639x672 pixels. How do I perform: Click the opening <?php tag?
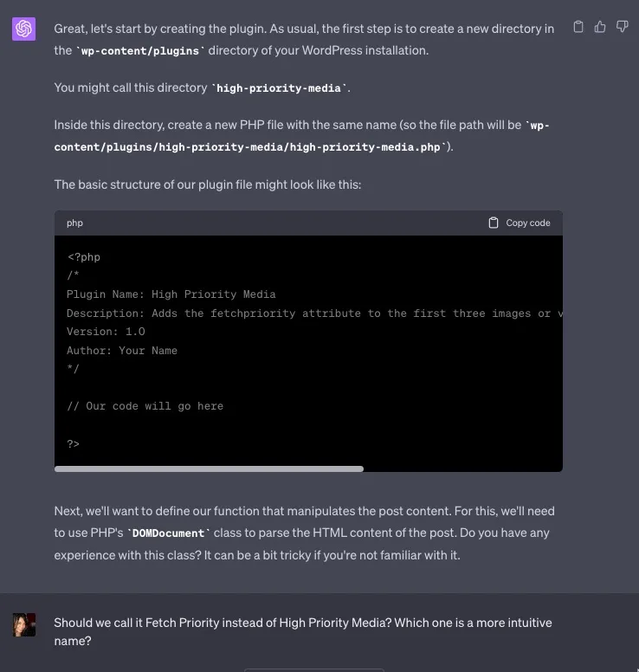(84, 257)
